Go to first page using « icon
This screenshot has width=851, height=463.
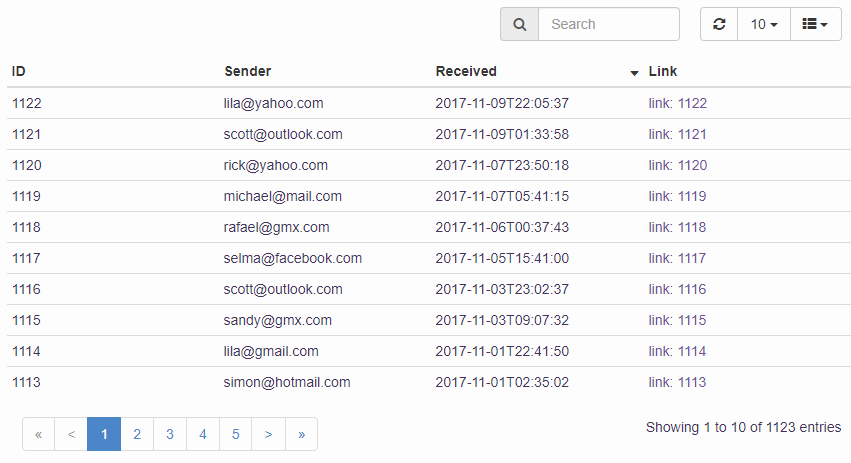[x=39, y=434]
